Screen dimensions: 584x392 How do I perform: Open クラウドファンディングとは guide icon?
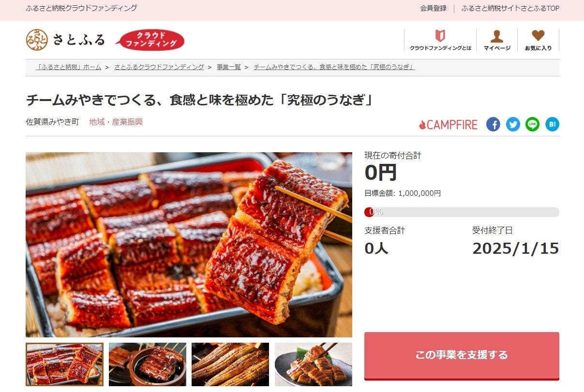(x=440, y=40)
